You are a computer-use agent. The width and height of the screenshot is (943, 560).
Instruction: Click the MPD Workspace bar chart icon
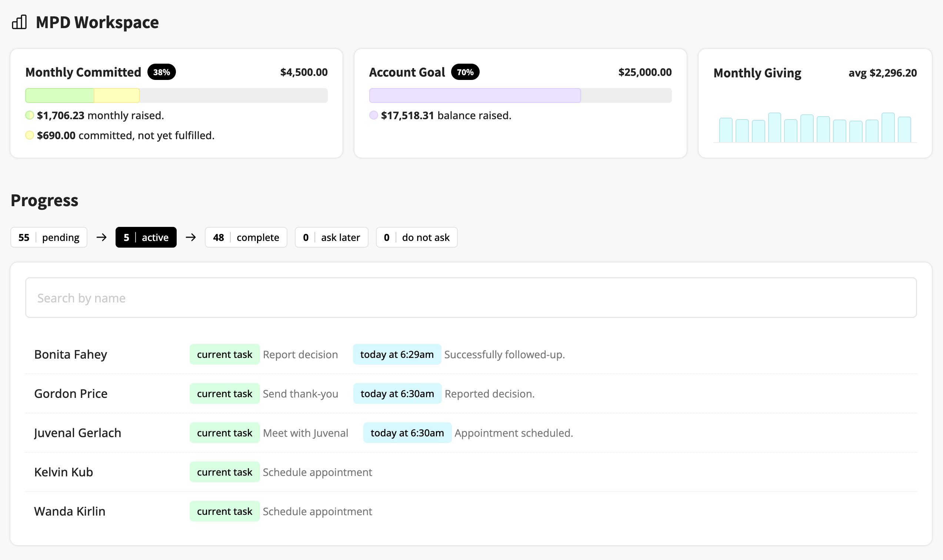(x=19, y=22)
